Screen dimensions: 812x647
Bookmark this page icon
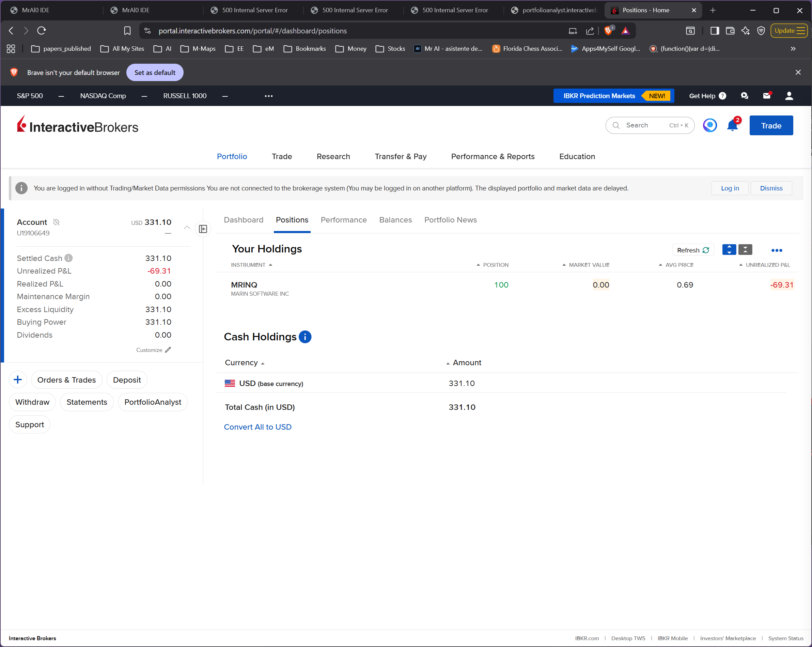(127, 31)
